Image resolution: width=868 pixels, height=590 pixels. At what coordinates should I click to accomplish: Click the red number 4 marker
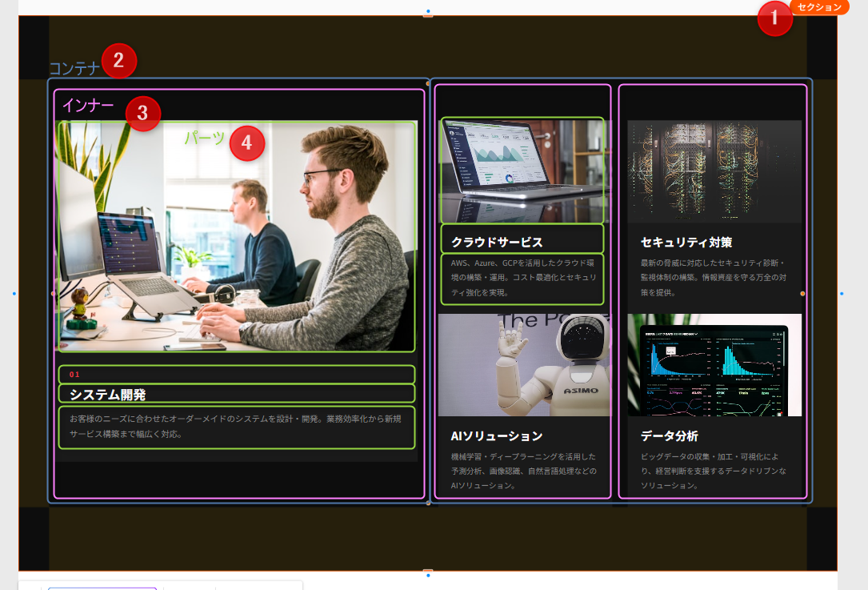click(x=246, y=143)
